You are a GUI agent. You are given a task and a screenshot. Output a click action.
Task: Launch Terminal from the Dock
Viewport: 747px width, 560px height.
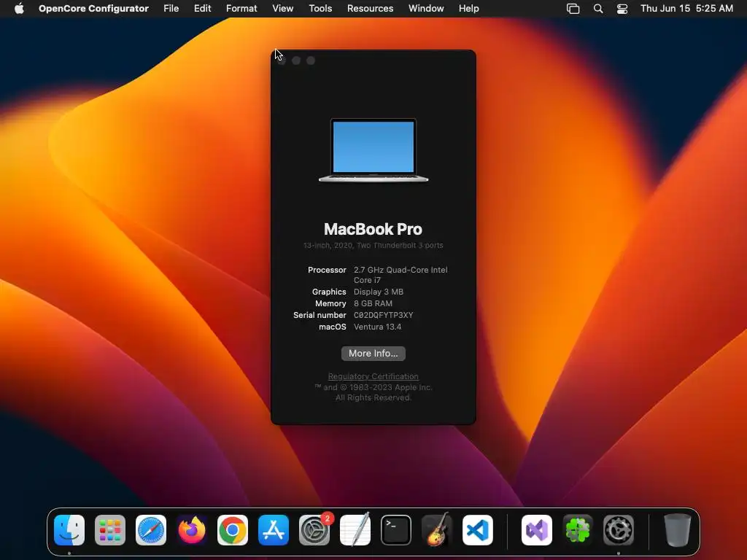(x=396, y=530)
